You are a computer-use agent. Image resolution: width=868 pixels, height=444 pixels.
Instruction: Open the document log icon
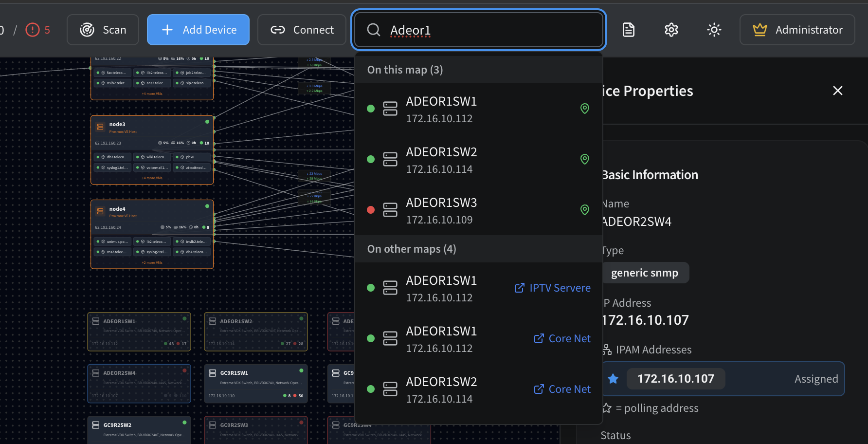point(628,30)
